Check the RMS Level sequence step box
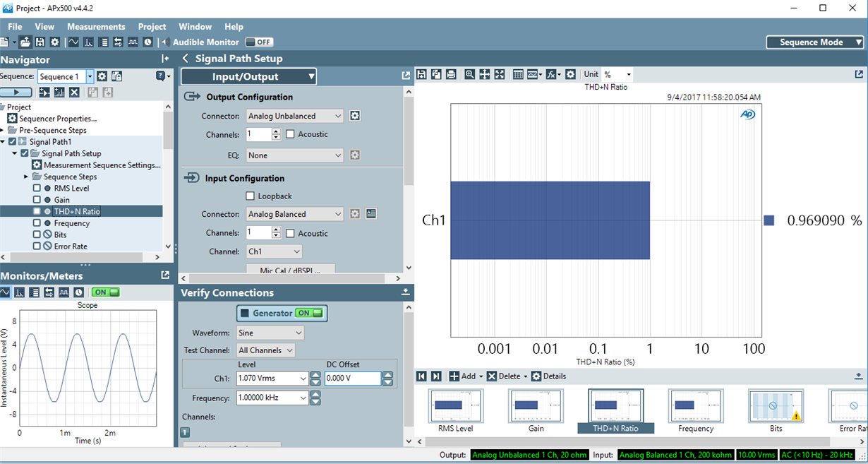 (37, 189)
